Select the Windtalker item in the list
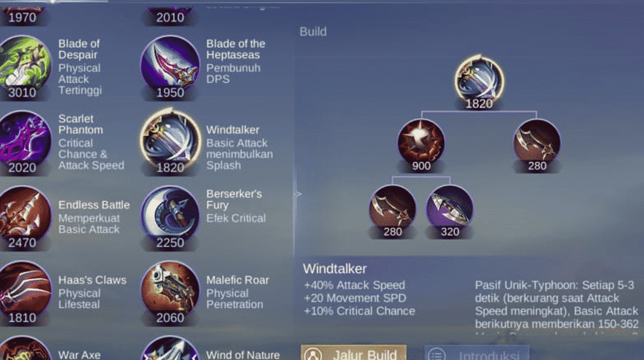 (169, 141)
